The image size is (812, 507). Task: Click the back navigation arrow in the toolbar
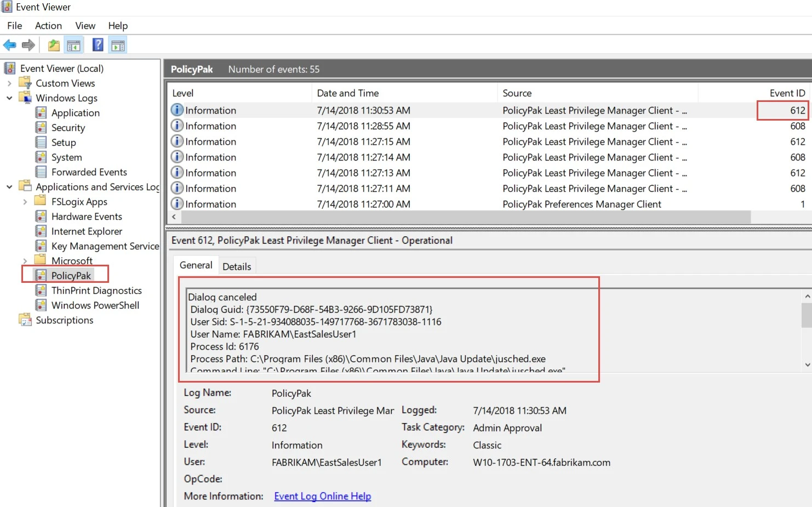[9, 44]
